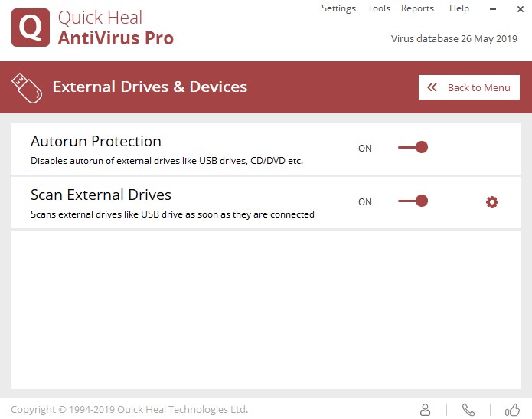This screenshot has height=419, width=532.
Task: Click the External Drives & Devices heading
Action: coord(150,87)
